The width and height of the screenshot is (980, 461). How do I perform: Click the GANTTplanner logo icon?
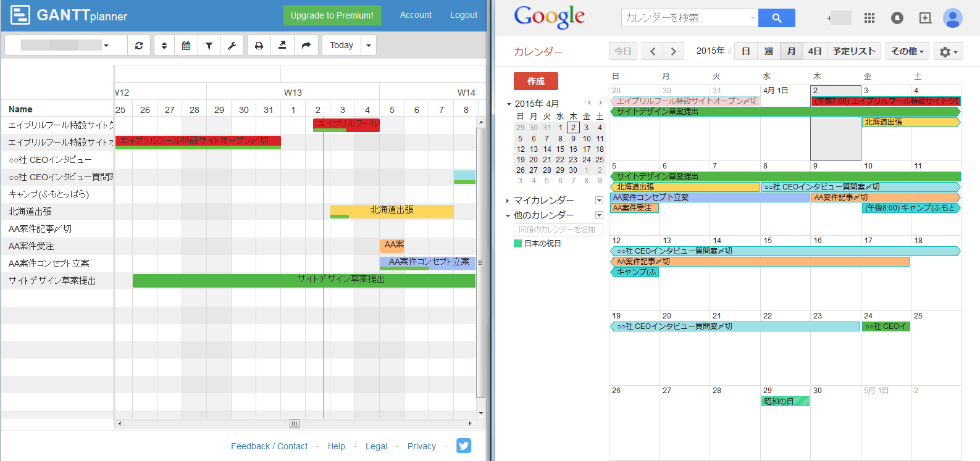(x=20, y=15)
